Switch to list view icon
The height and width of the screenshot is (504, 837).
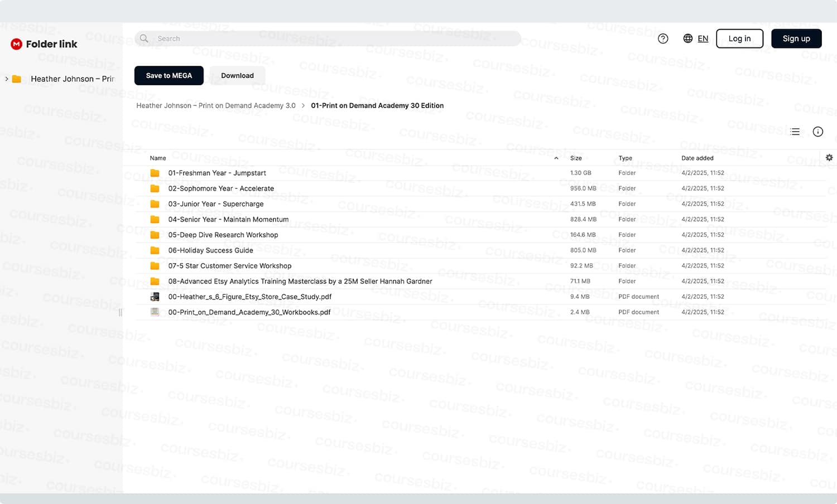[x=795, y=132]
